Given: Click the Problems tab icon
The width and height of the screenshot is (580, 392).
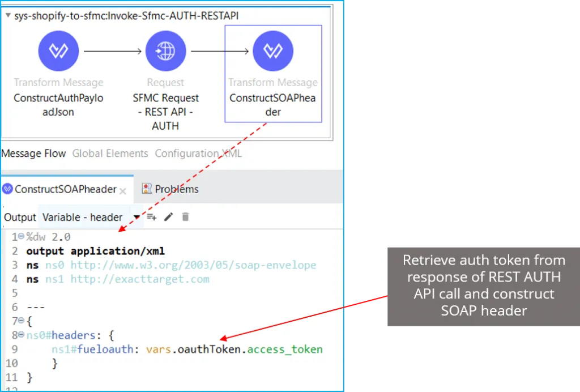Looking at the screenshot, I should [x=147, y=189].
